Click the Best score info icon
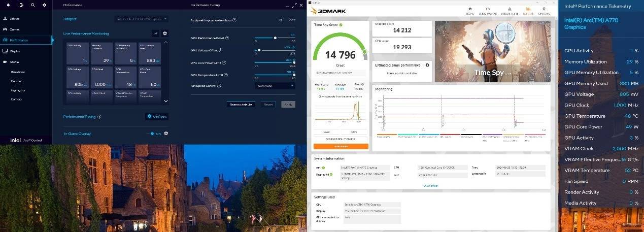The width and height of the screenshot is (644, 232). 363,84
